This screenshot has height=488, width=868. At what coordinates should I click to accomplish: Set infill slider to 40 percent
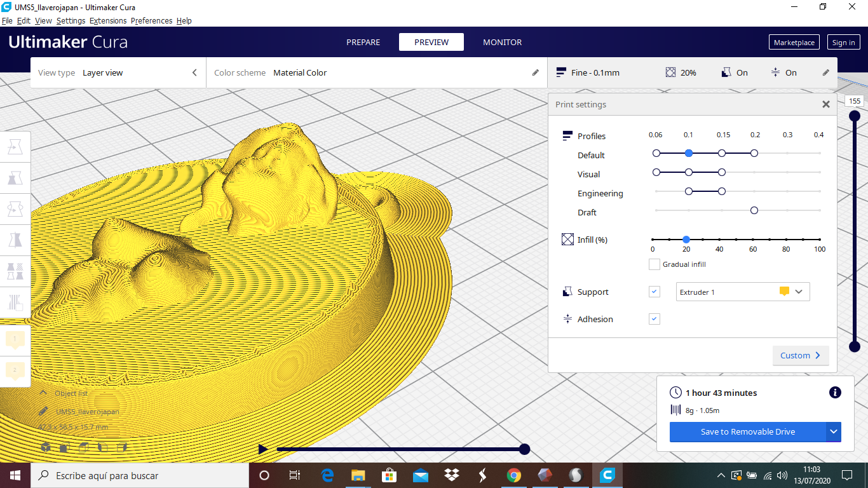pyautogui.click(x=719, y=240)
